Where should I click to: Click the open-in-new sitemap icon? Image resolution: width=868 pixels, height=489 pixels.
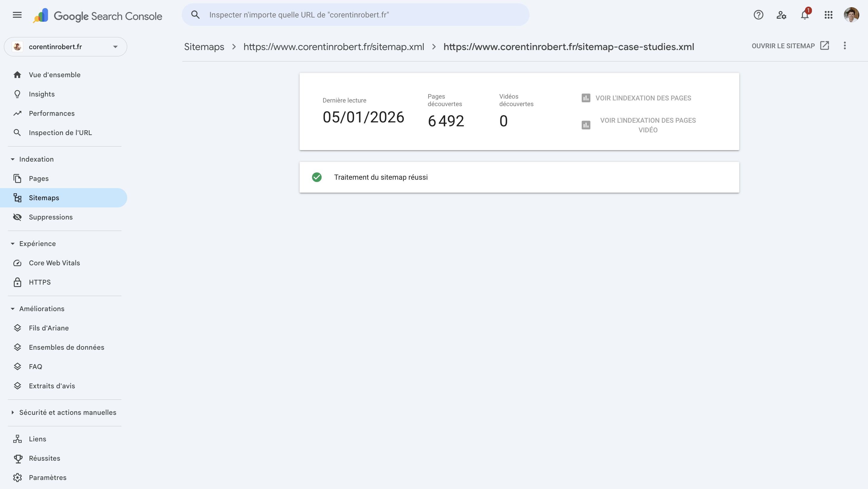click(x=824, y=46)
